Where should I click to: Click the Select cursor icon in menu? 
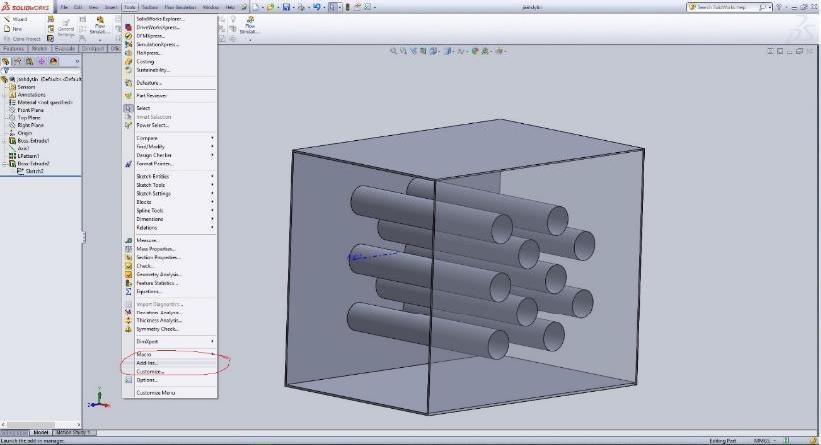(x=128, y=108)
